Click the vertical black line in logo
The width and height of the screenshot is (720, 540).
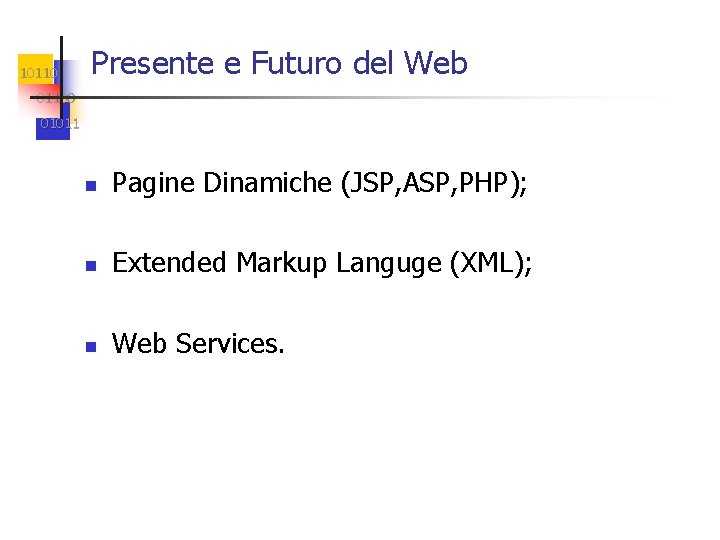62,83
